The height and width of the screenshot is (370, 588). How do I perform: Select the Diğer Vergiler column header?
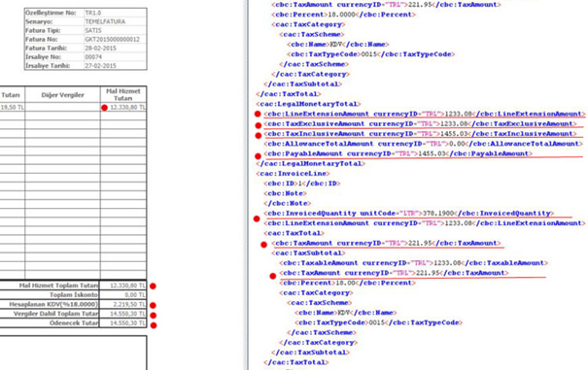(62, 95)
